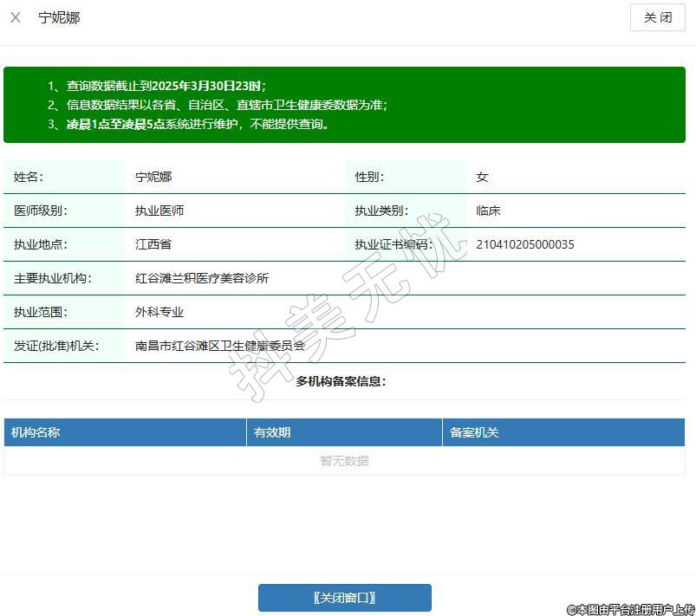This screenshot has height=616, width=696.
Task: Click the 红谷滩兰积医疗美容诊所 institution name
Action: tap(202, 278)
